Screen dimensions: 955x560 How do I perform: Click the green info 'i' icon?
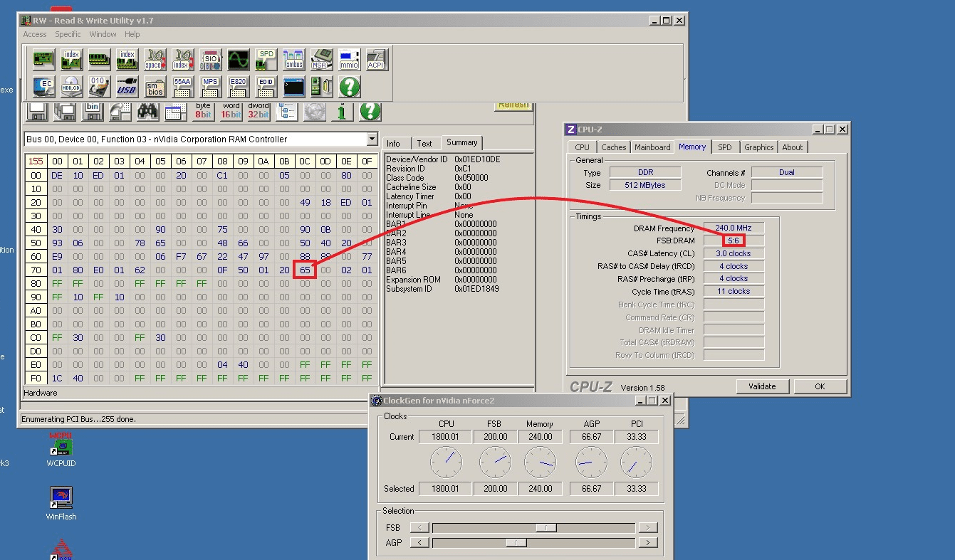[343, 112]
